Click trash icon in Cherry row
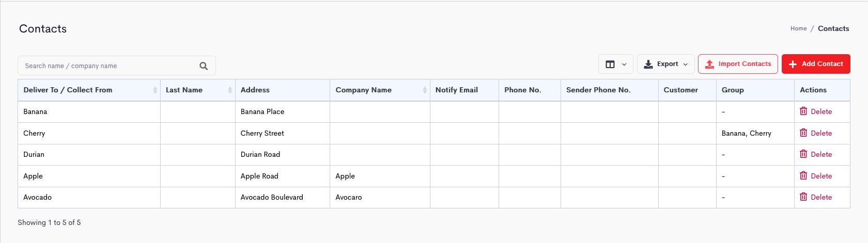The height and width of the screenshot is (243, 868). click(x=803, y=133)
